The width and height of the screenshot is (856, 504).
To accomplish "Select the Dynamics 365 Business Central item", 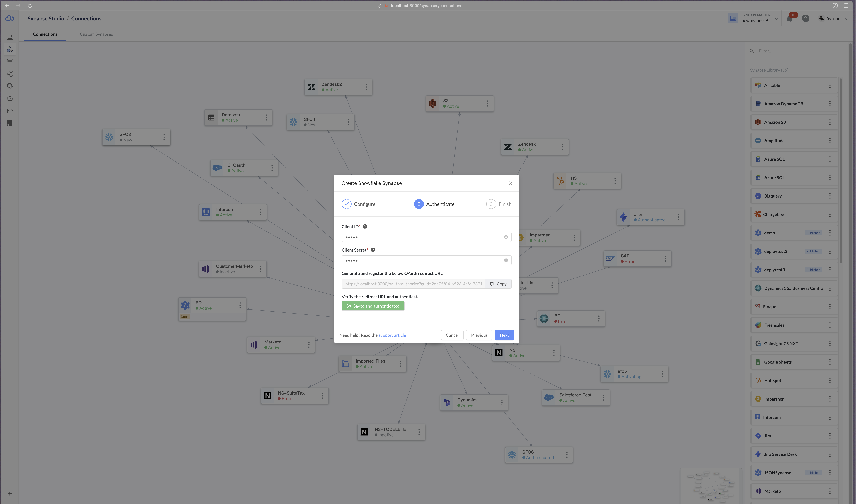I will pyautogui.click(x=794, y=288).
